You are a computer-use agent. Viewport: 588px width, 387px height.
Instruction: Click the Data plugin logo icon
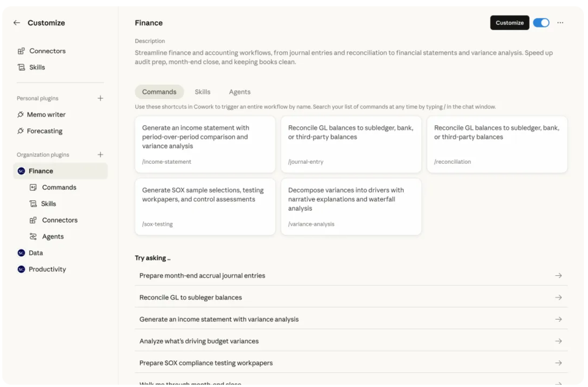click(21, 253)
